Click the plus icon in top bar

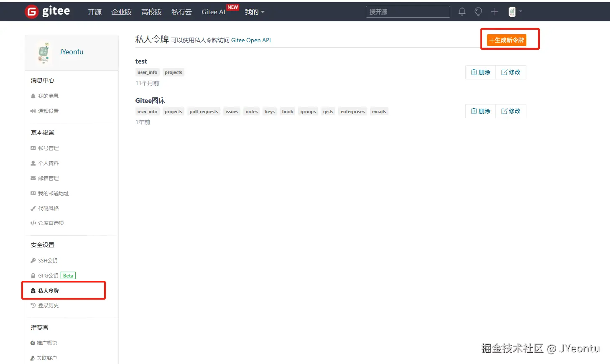[x=495, y=12]
